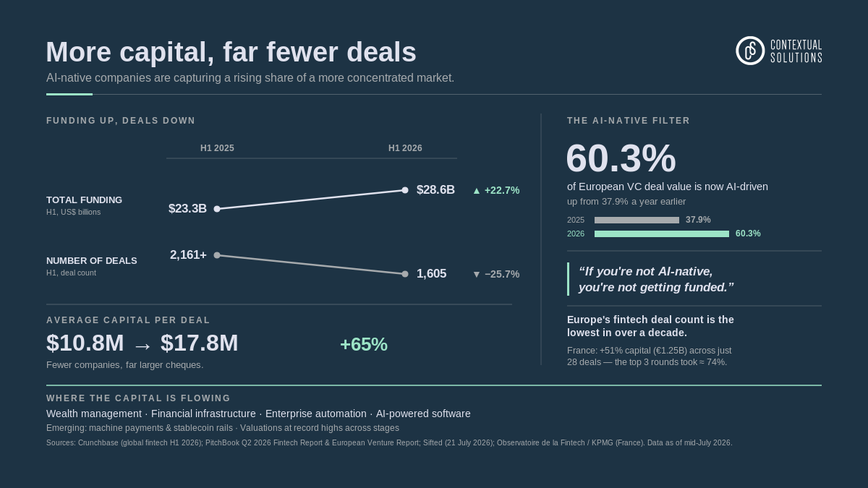Screen dimensions: 868x488
Task: Click the green 2026 bar at 60.3%
Action: pyautogui.click(x=662, y=234)
